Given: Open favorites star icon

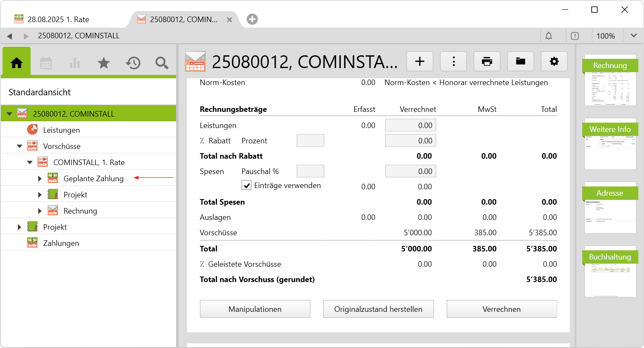Looking at the screenshot, I should coord(104,63).
